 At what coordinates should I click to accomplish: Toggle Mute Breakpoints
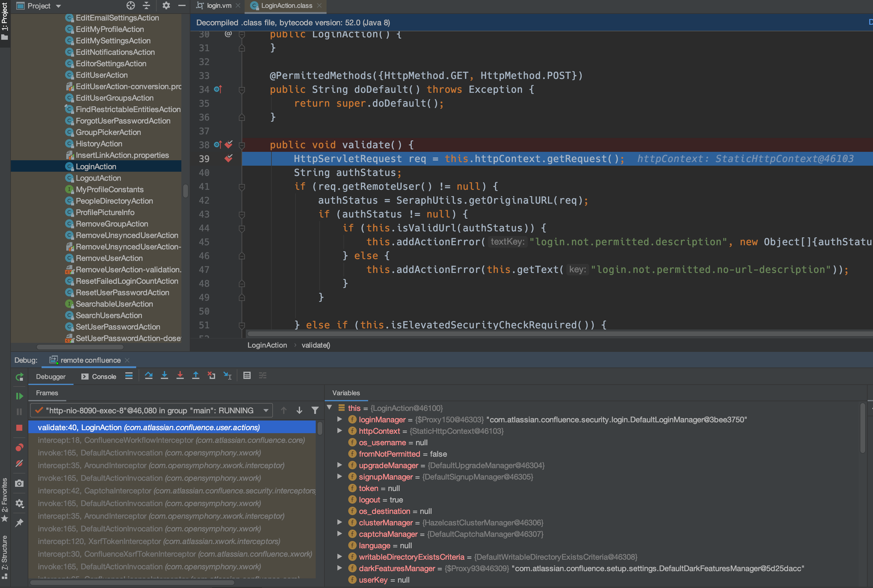pos(20,464)
